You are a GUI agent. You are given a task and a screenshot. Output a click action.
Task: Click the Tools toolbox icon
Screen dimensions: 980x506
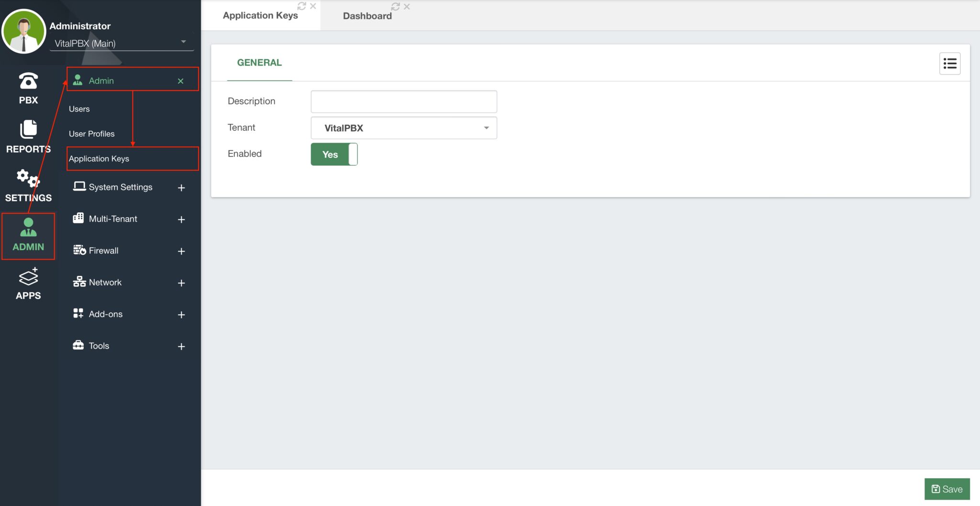[x=78, y=345]
